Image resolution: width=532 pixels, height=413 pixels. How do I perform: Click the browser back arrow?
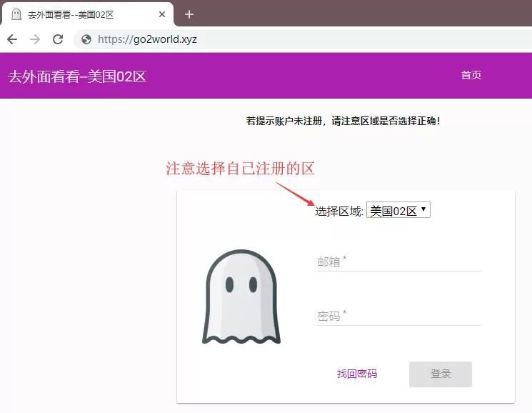pyautogui.click(x=12, y=39)
